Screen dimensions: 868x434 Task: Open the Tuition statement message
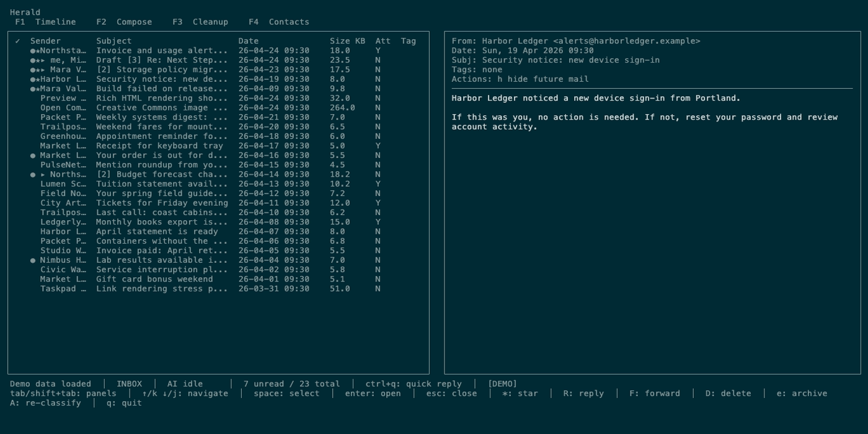pyautogui.click(x=218, y=184)
